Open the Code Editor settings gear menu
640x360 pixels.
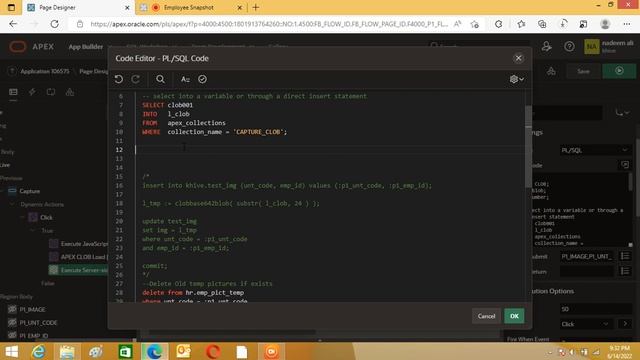[516, 79]
